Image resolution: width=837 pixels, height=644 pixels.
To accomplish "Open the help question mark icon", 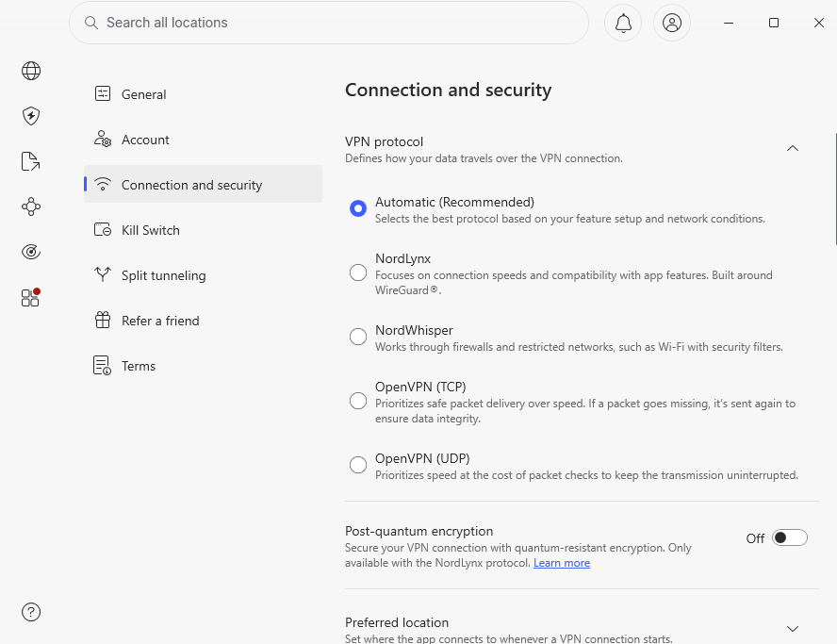I will (x=31, y=612).
